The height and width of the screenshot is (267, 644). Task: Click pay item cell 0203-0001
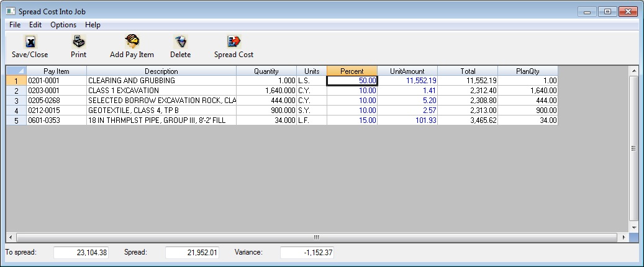[x=57, y=91]
